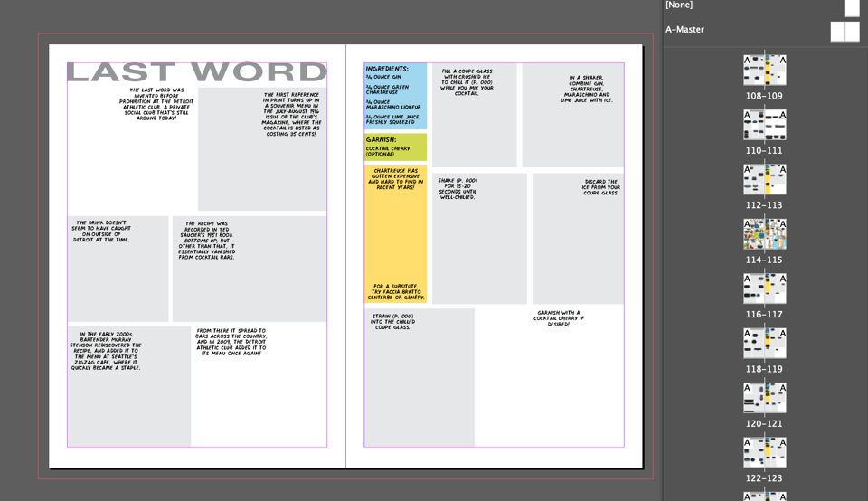Screen dimensions: 868x501
Task: Select spread thumbnail 110–111
Action: point(765,125)
